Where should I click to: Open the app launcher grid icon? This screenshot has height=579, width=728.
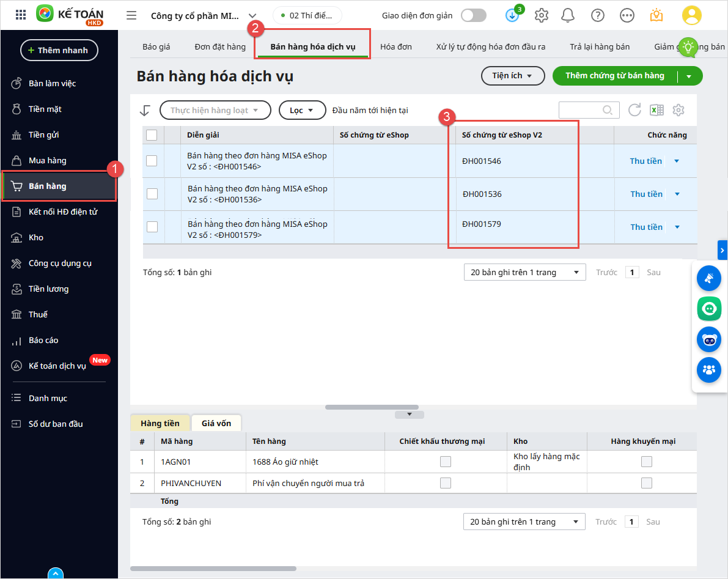click(20, 15)
